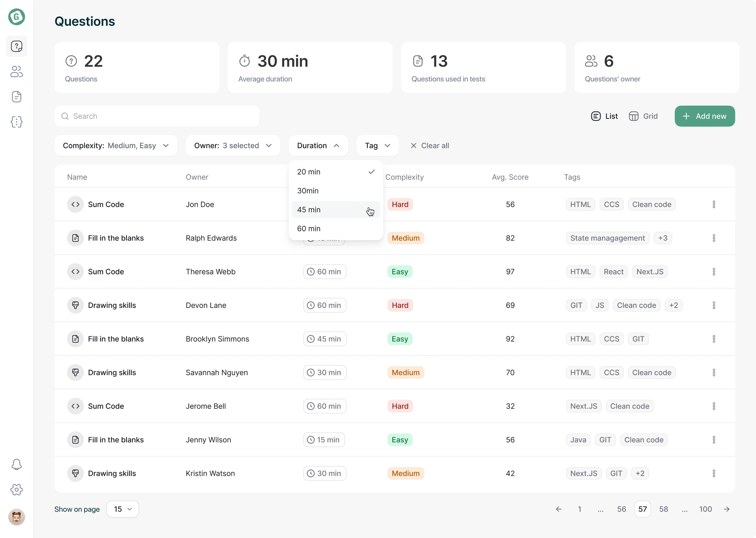Open row menu for Jerome Bell question
Screen dimensions: 756x538
(x=714, y=406)
